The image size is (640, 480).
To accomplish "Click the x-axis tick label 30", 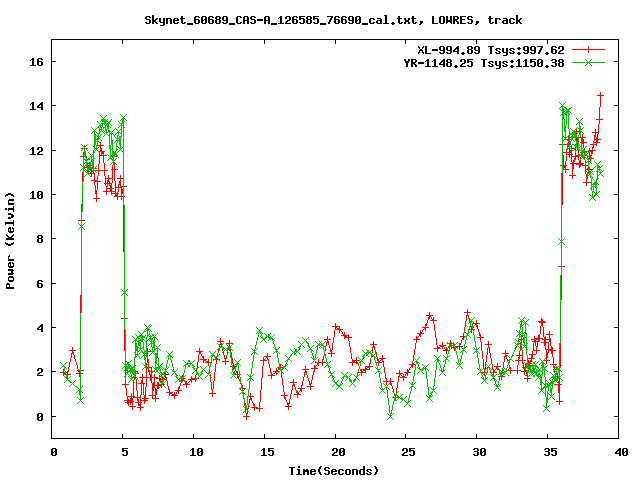I will tap(479, 452).
